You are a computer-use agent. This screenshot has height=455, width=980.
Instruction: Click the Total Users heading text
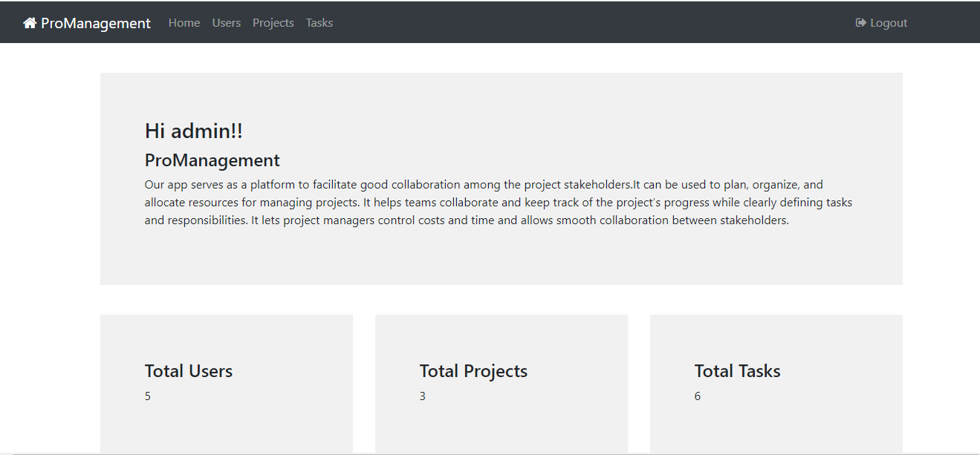tap(188, 371)
